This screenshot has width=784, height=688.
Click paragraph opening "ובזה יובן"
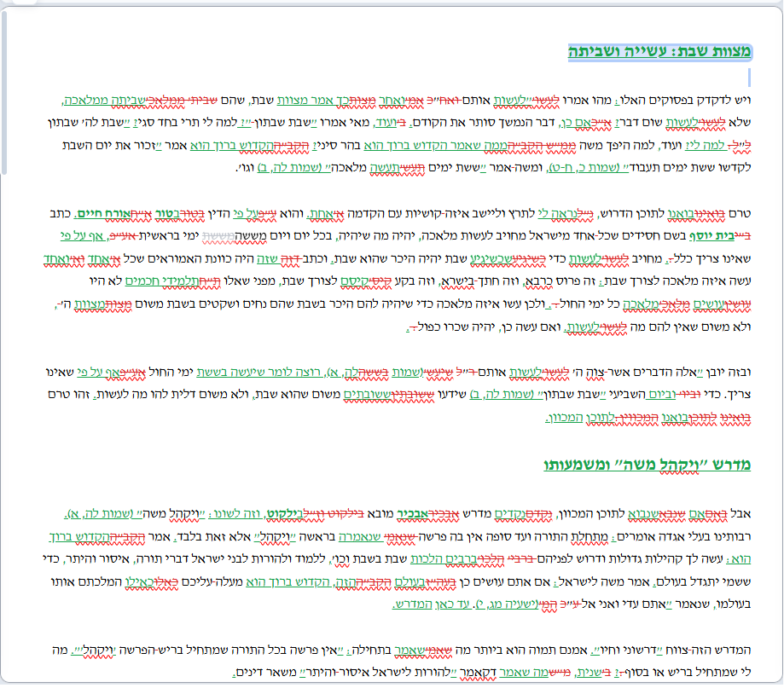coord(728,373)
